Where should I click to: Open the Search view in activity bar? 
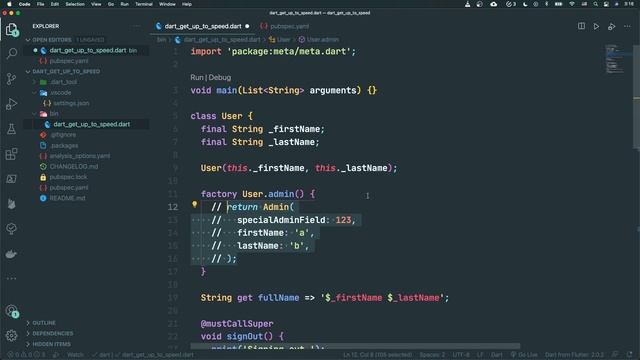(11, 53)
